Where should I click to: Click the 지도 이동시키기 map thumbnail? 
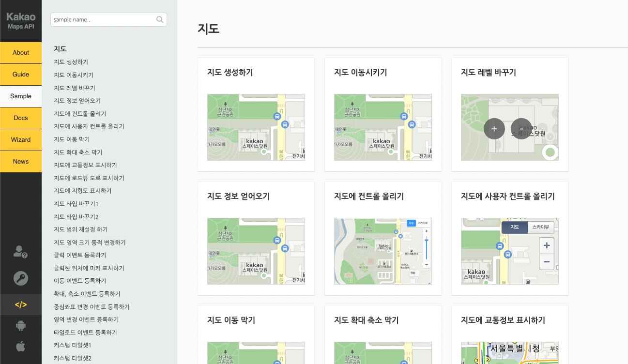tap(383, 127)
